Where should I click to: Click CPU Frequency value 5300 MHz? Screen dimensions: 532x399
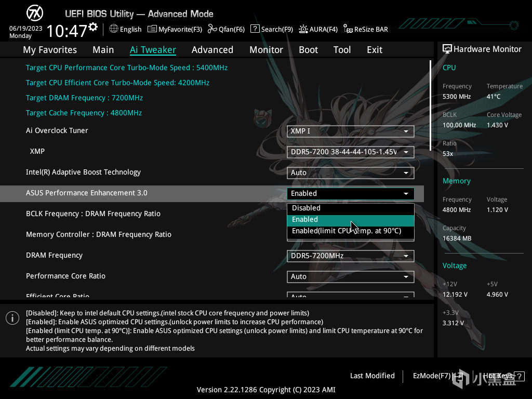tap(457, 96)
